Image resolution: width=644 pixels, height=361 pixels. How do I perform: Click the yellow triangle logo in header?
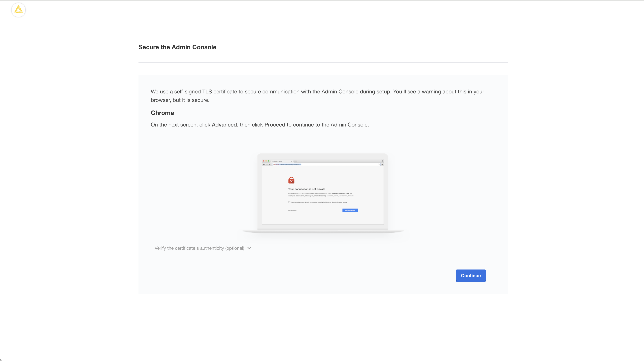coord(18,10)
